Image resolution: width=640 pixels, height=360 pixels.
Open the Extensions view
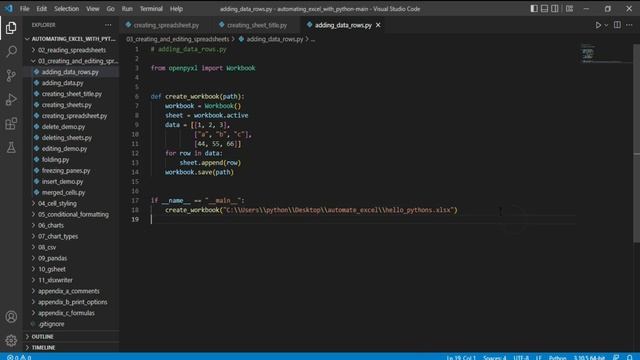[x=11, y=123]
